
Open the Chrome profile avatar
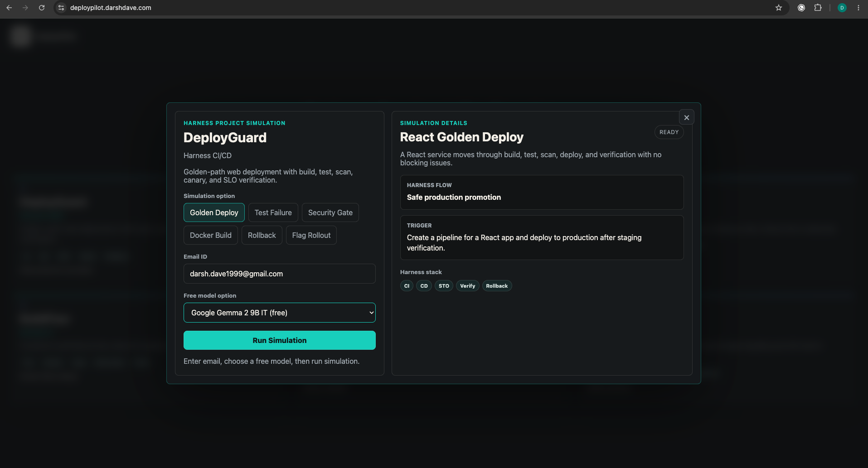(x=842, y=8)
